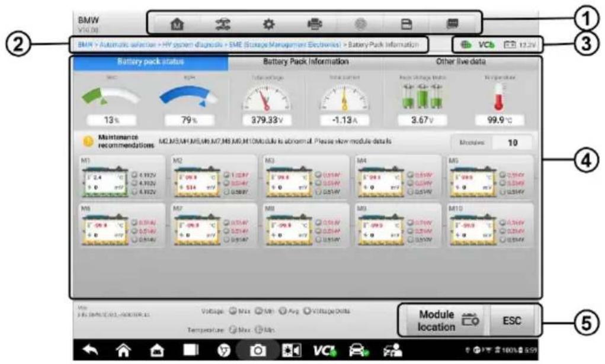Image resolution: width=605 pixels, height=364 pixels.
Task: Open the M7 module card
Action: pos(213,225)
